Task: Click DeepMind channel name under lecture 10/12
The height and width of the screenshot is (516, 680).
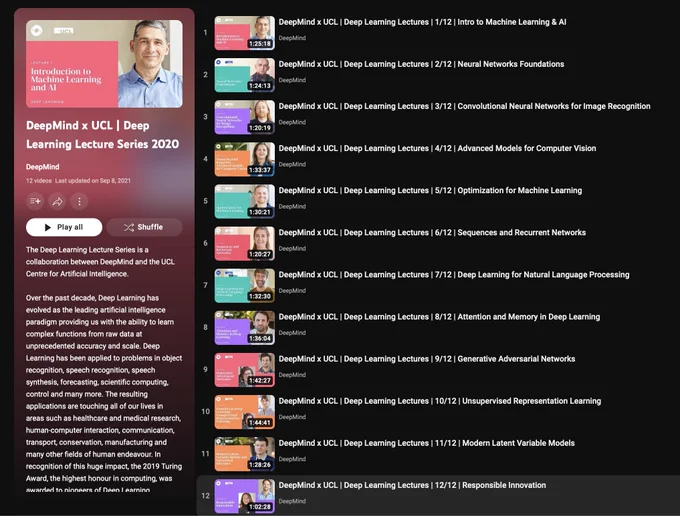Action: click(292, 417)
